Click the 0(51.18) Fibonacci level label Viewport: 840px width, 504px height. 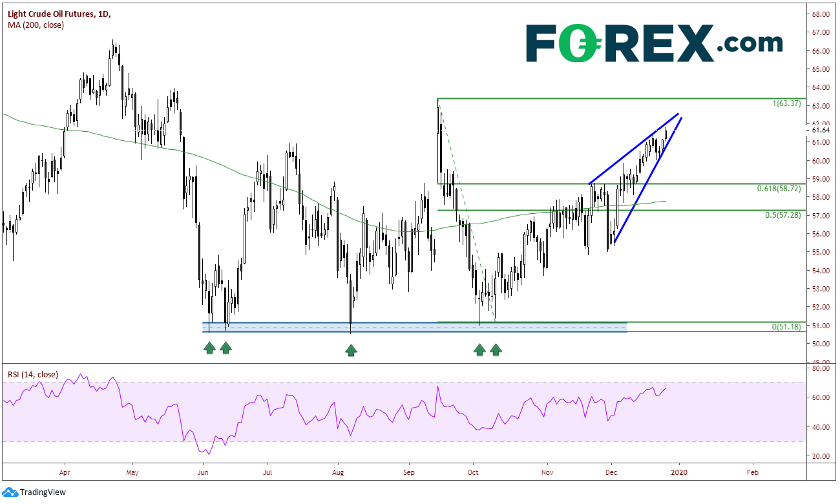point(787,327)
